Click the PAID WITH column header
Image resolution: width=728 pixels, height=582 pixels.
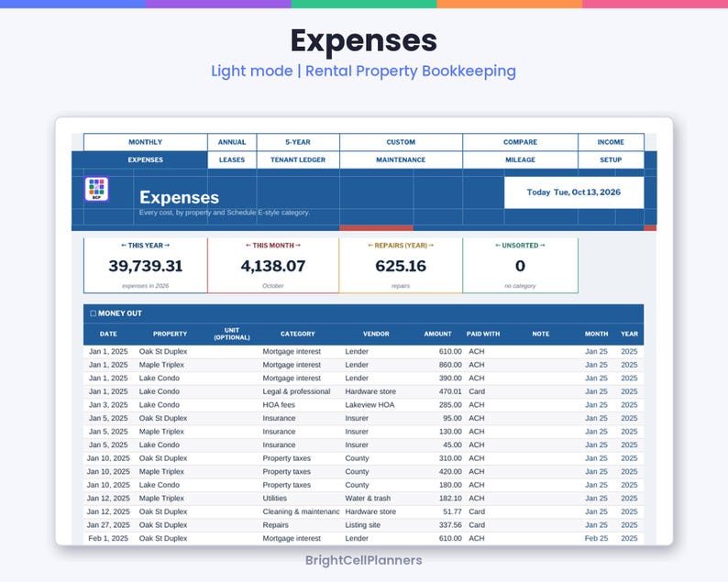coord(483,334)
